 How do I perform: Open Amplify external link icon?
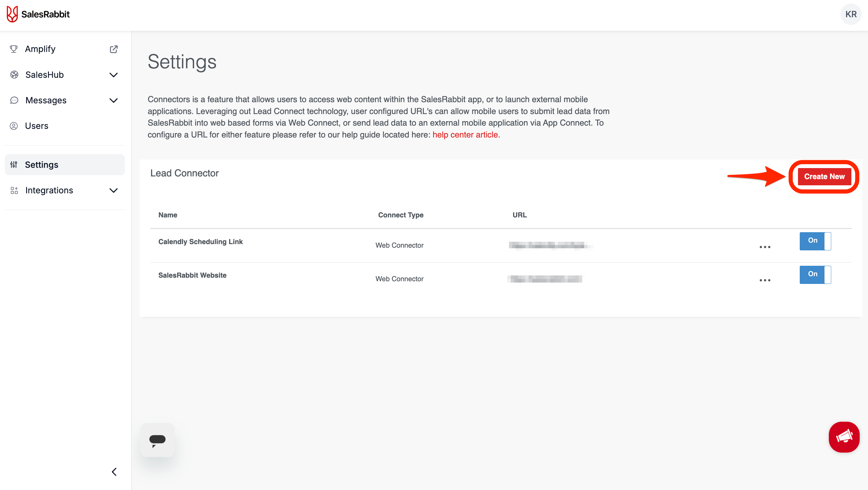coord(114,49)
